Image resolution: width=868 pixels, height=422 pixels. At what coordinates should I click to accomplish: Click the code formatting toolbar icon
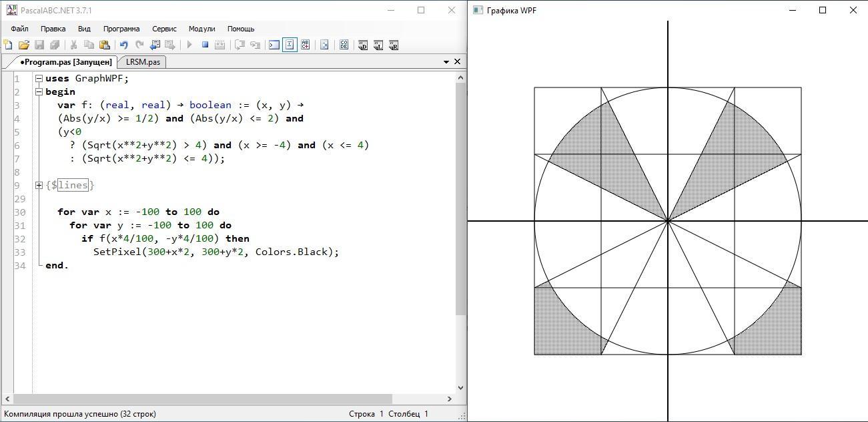point(324,45)
